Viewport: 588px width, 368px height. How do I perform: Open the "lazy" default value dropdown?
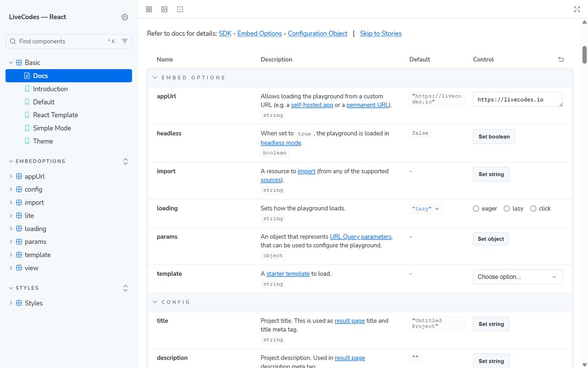tap(426, 209)
